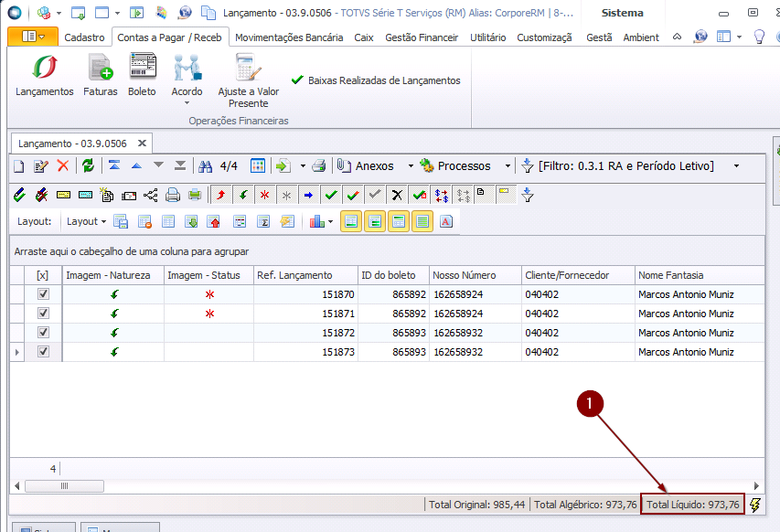This screenshot has width=780, height=532.
Task: Expand the Anexos dropdown
Action: [411, 166]
